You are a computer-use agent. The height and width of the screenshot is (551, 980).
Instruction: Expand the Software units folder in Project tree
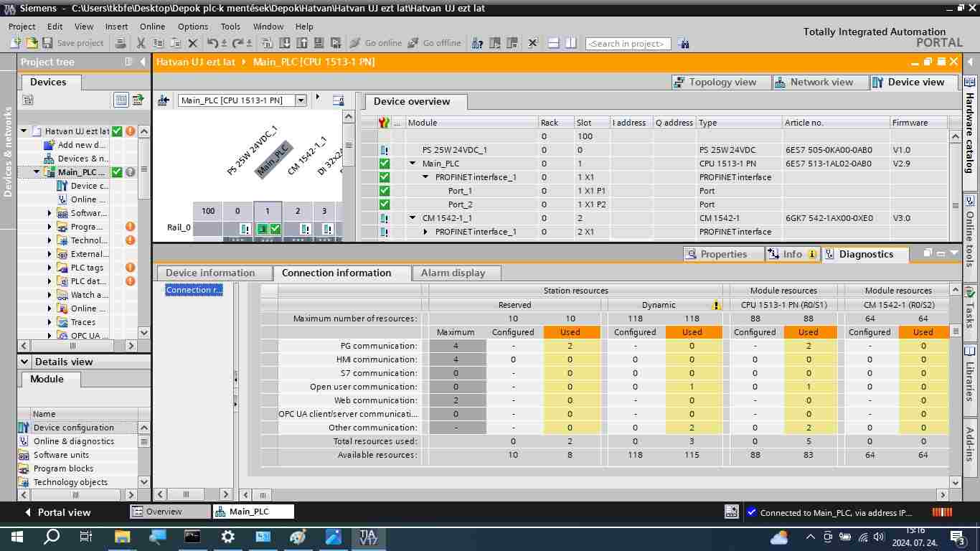[x=50, y=213]
